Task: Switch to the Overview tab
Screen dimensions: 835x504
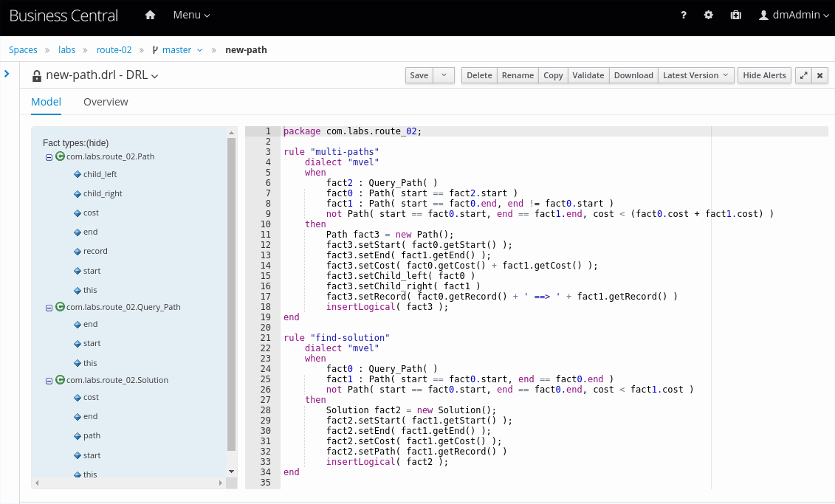Action: (x=106, y=102)
